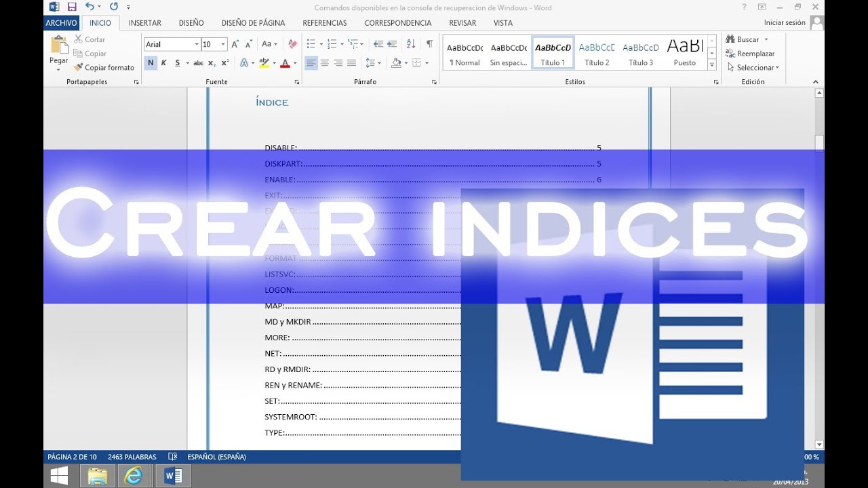The width and height of the screenshot is (868, 488).
Task: Open the Word help question mark
Action: pos(745,7)
